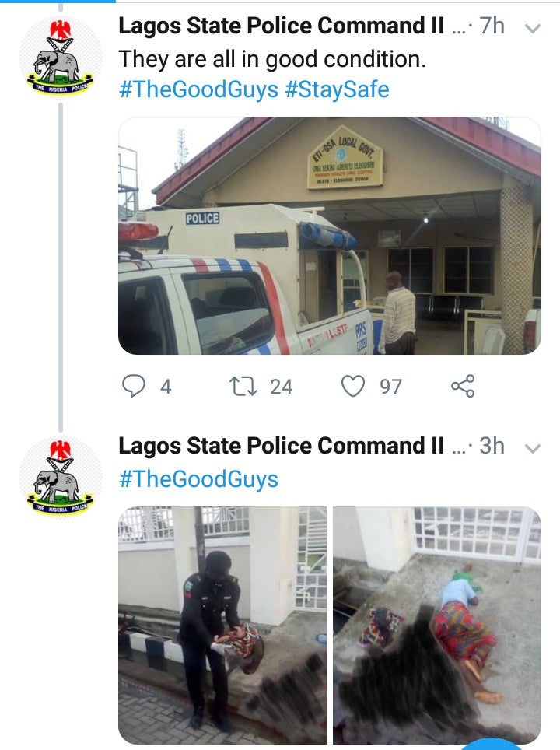
Task: Expand the options chevron on the 7h tweet
Action: pyautogui.click(x=533, y=29)
